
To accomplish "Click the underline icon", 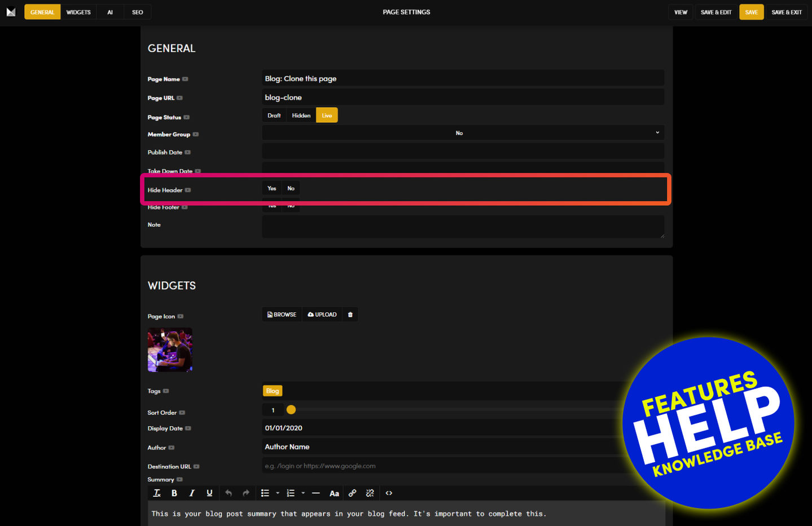I will [209, 493].
